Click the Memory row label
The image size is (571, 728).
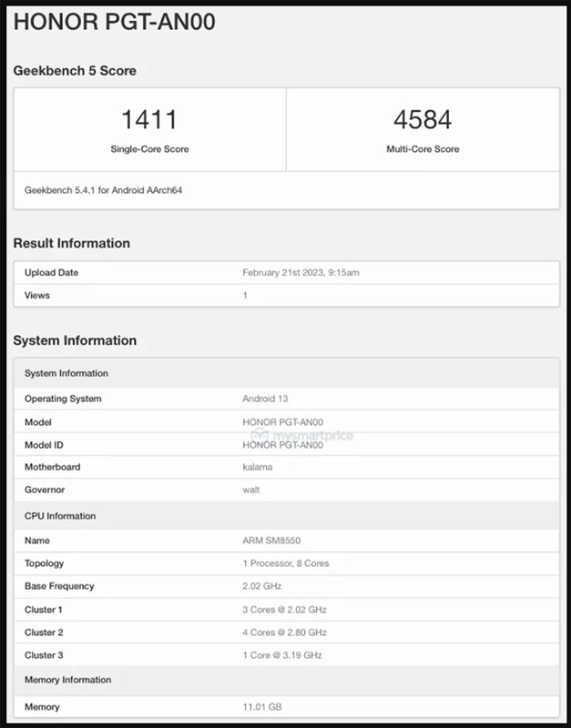click(x=42, y=707)
